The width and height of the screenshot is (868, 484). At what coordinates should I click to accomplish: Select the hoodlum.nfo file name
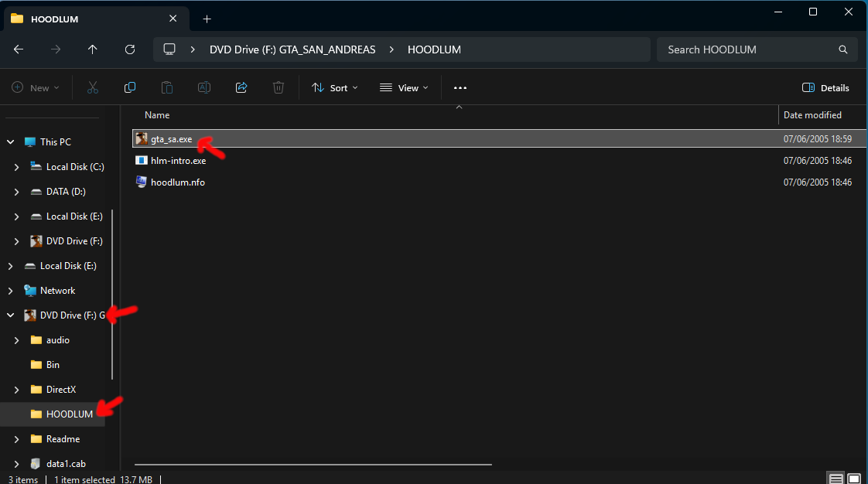pos(178,182)
